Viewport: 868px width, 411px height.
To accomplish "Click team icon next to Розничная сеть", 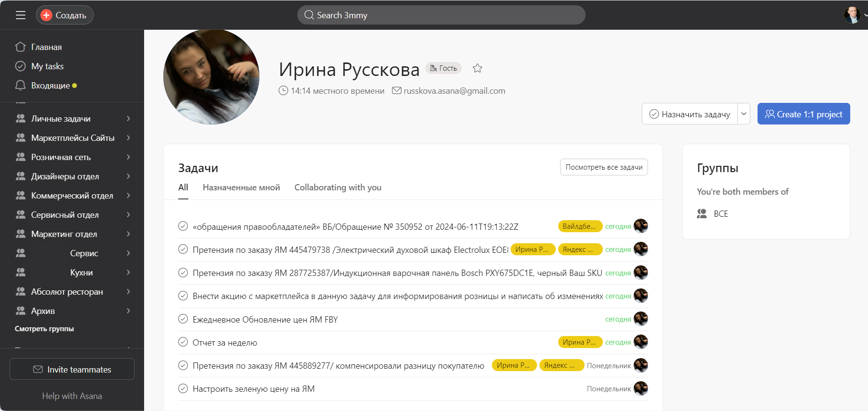I will coord(21,157).
